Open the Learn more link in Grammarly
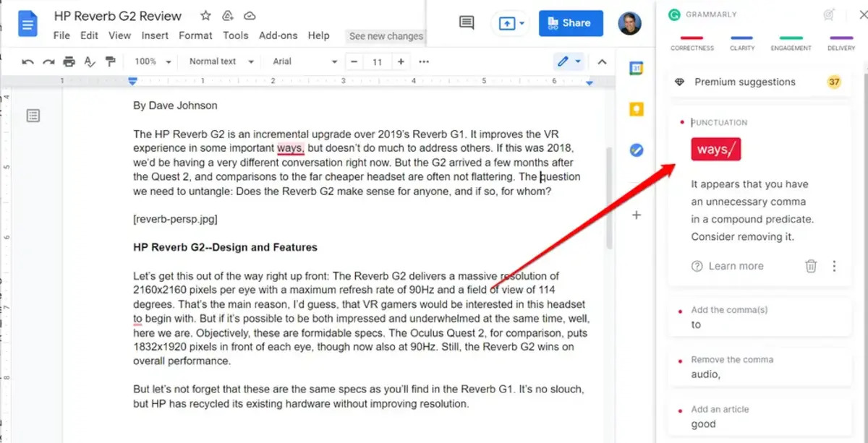868x443 pixels. coord(736,266)
